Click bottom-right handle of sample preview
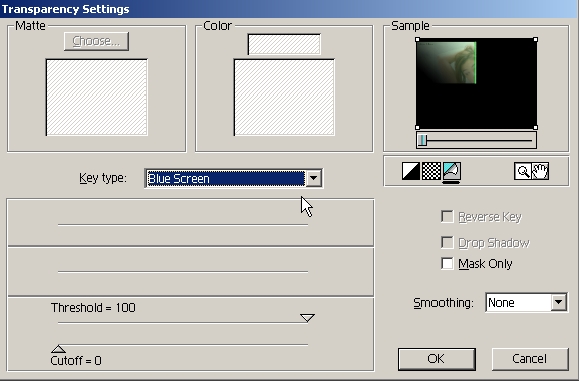Viewport: 579px width, 381px height. [536, 128]
